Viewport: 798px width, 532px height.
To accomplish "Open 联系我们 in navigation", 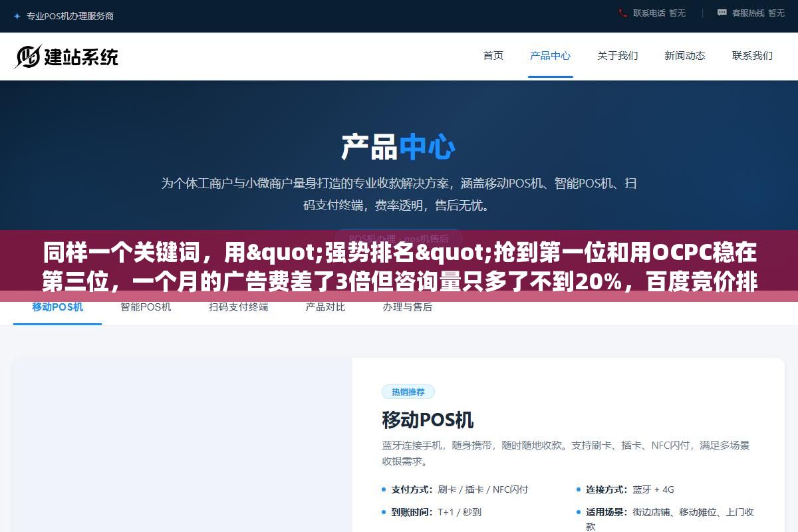I will (752, 56).
